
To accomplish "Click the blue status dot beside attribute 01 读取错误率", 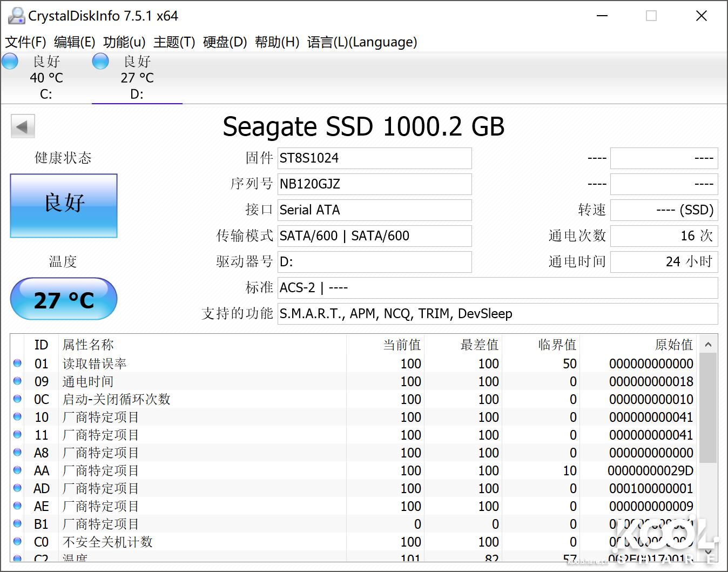I will [x=17, y=364].
